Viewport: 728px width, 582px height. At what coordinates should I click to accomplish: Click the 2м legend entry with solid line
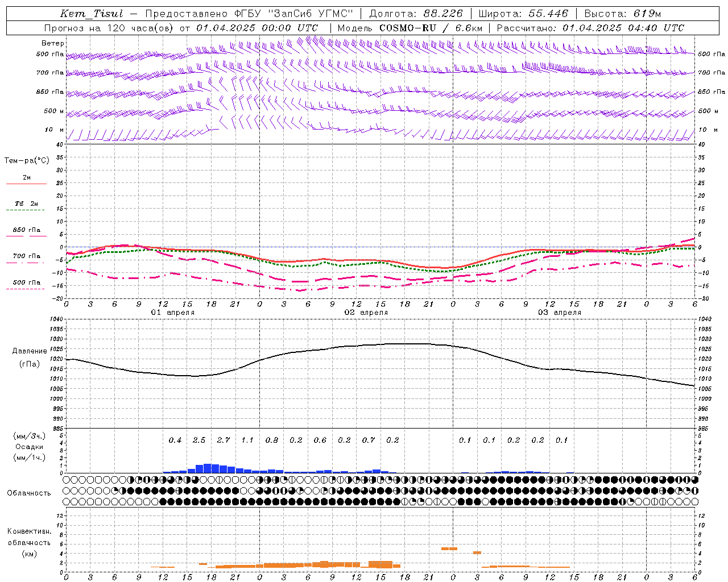tap(27, 178)
